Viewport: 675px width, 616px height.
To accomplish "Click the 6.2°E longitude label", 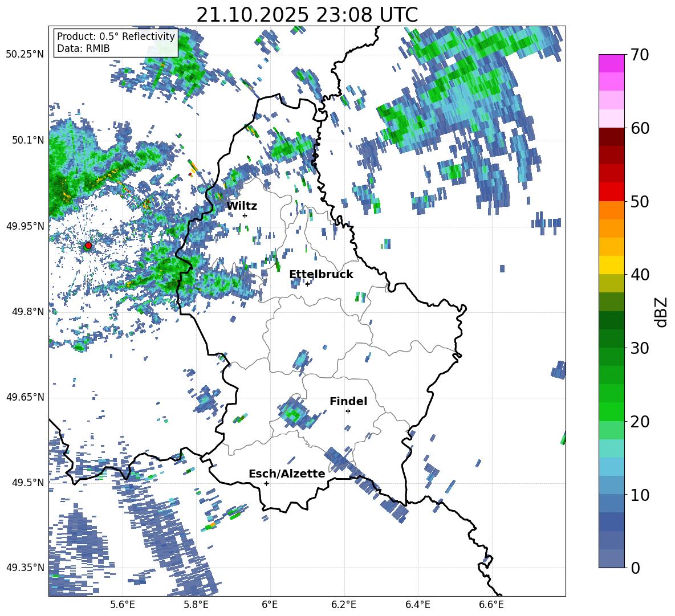I will click(x=344, y=605).
